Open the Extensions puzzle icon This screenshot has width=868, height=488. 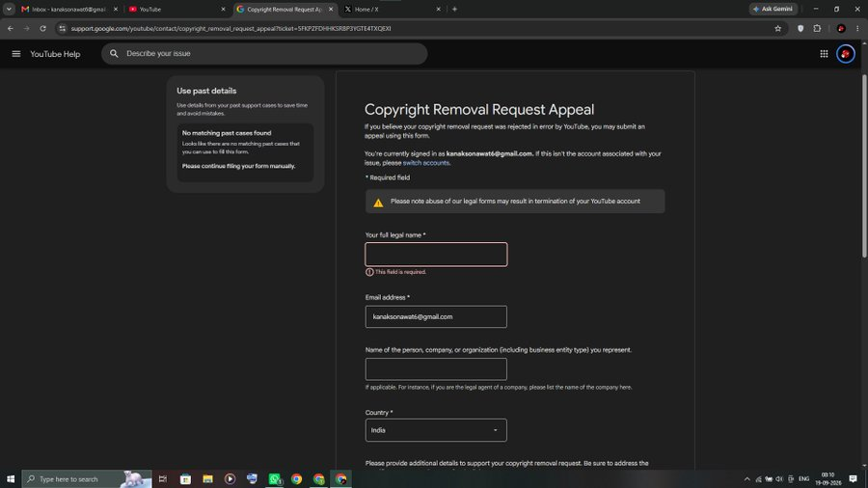pos(817,28)
